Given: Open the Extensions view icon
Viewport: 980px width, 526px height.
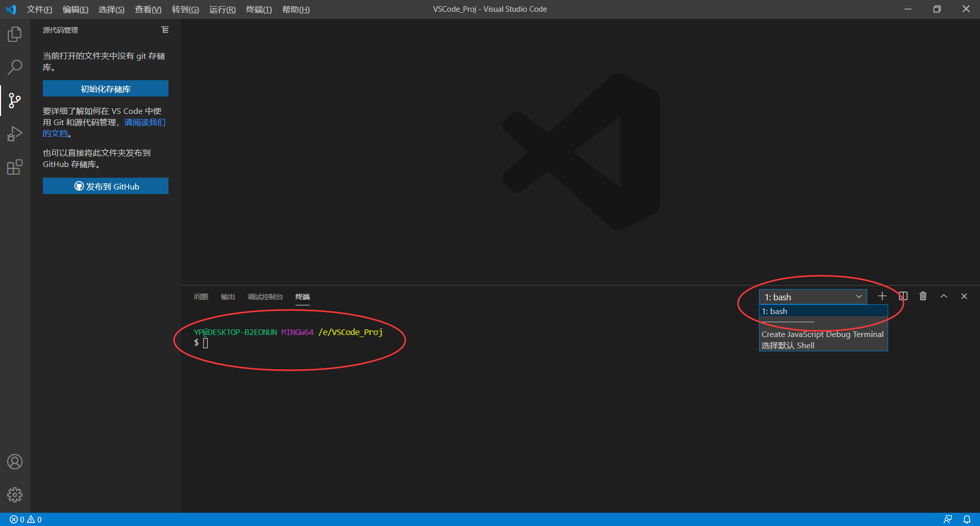Looking at the screenshot, I should click(15, 167).
